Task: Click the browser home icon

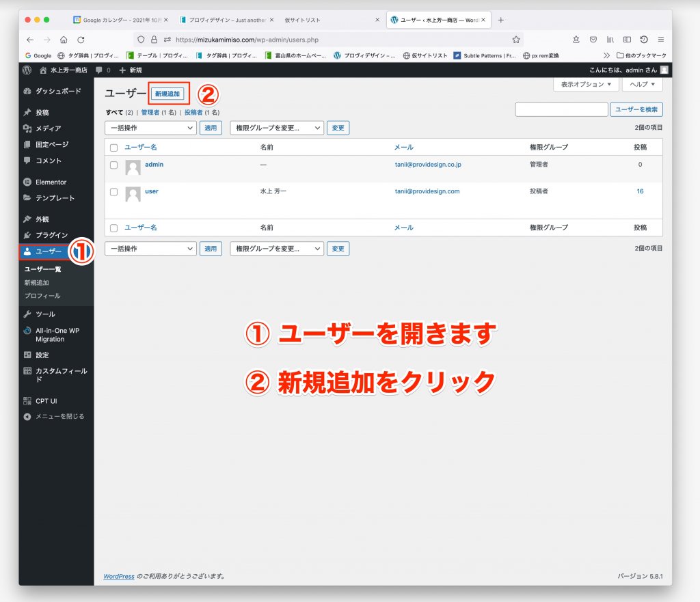Action: (x=64, y=40)
